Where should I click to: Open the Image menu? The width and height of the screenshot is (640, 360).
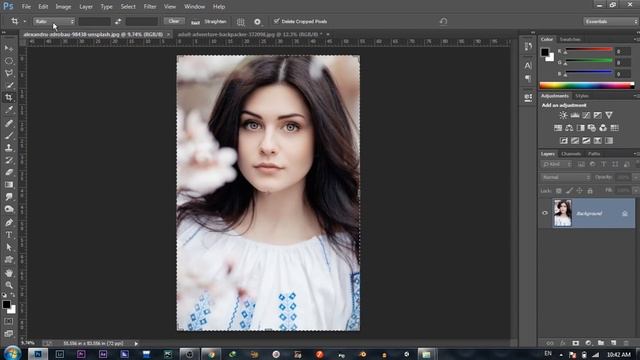click(63, 7)
